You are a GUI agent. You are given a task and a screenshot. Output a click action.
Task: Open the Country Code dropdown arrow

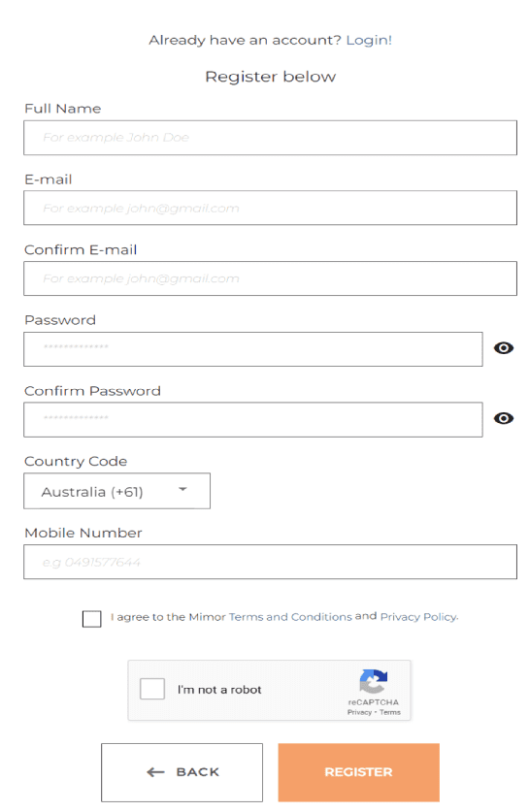point(182,489)
